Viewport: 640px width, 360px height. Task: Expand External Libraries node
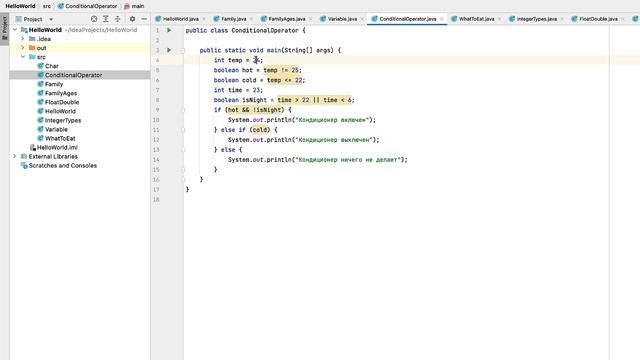tap(15, 156)
